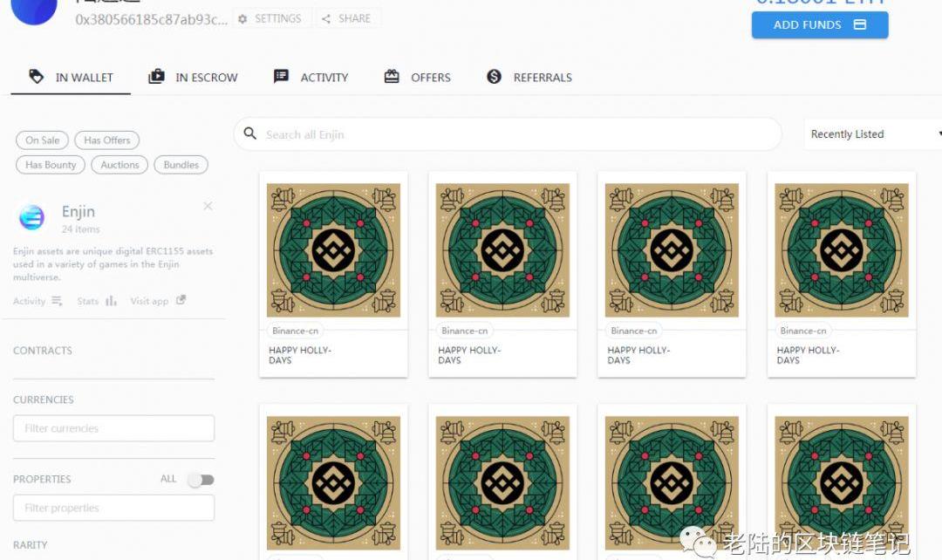Open the second top-row Happy Holly-Days thumbnail
Image resolution: width=942 pixels, height=560 pixels.
pos(503,250)
